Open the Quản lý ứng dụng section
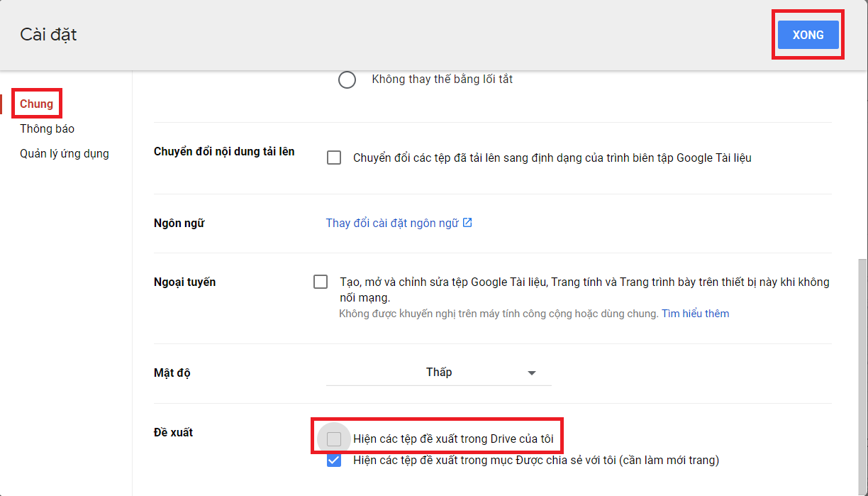 point(65,153)
